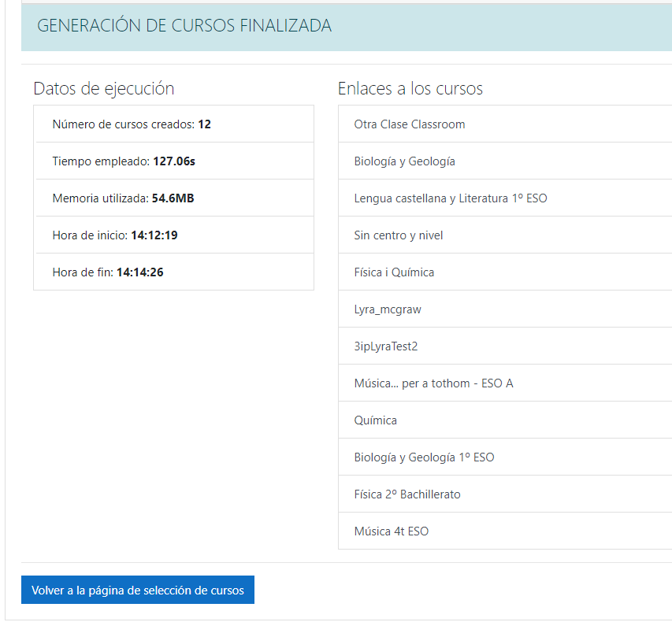Screen dimensions: 672x622
Task: Open the 'Música 4t ESO' course
Action: 391,531
